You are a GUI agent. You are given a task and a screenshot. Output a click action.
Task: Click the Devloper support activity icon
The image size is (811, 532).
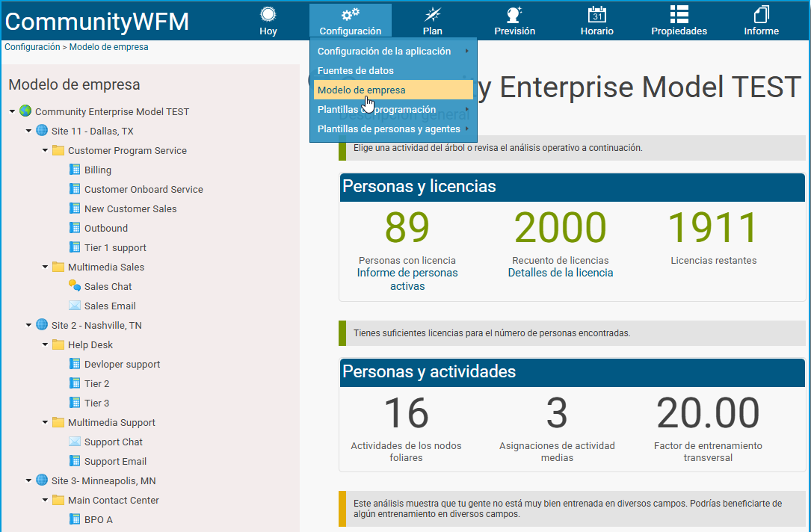pos(75,363)
